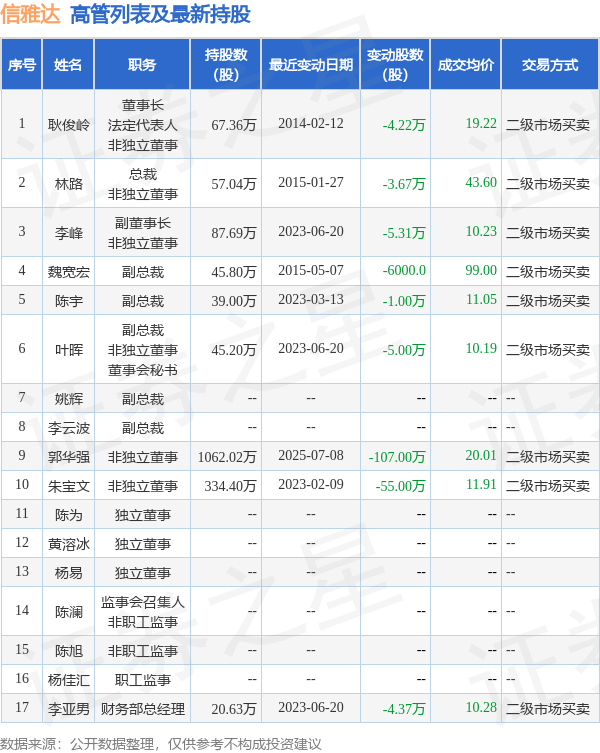The image size is (600, 753).
Task: Click the 序号 column header
Action: [x=22, y=65]
